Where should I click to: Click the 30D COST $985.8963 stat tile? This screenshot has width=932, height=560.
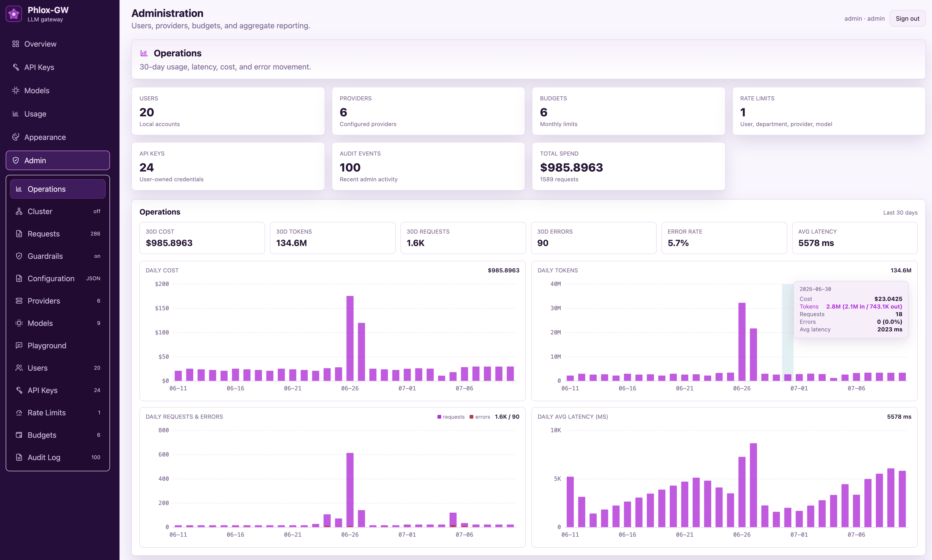(202, 238)
